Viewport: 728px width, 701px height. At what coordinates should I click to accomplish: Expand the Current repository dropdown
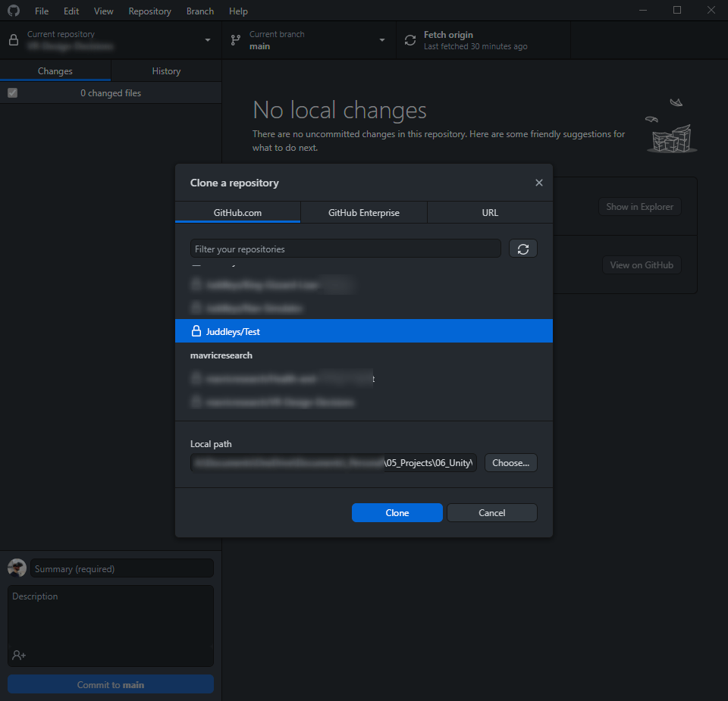[x=208, y=40]
